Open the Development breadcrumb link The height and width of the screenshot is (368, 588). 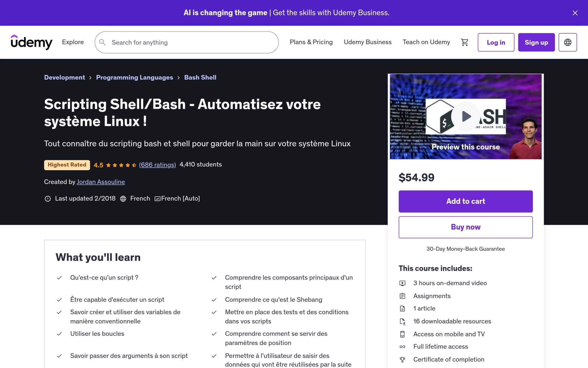(65, 77)
